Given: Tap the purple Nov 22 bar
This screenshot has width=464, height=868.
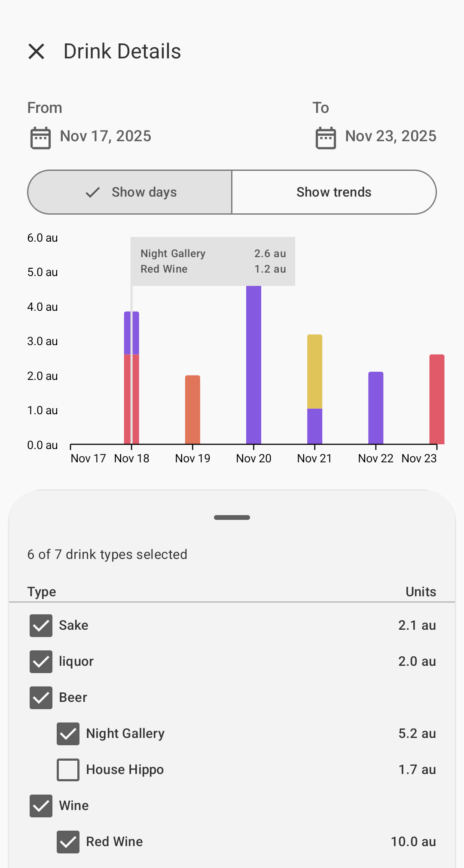Looking at the screenshot, I should [x=375, y=408].
